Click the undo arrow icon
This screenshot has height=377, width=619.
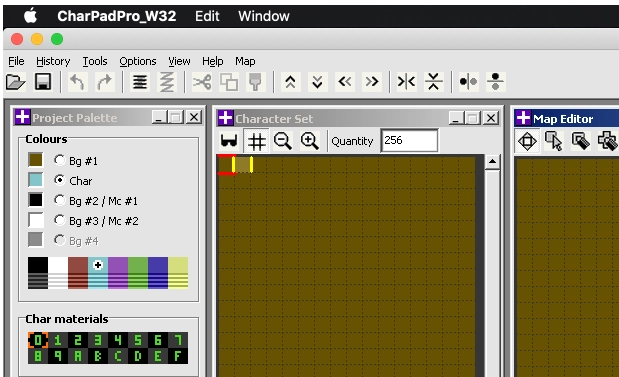(77, 82)
